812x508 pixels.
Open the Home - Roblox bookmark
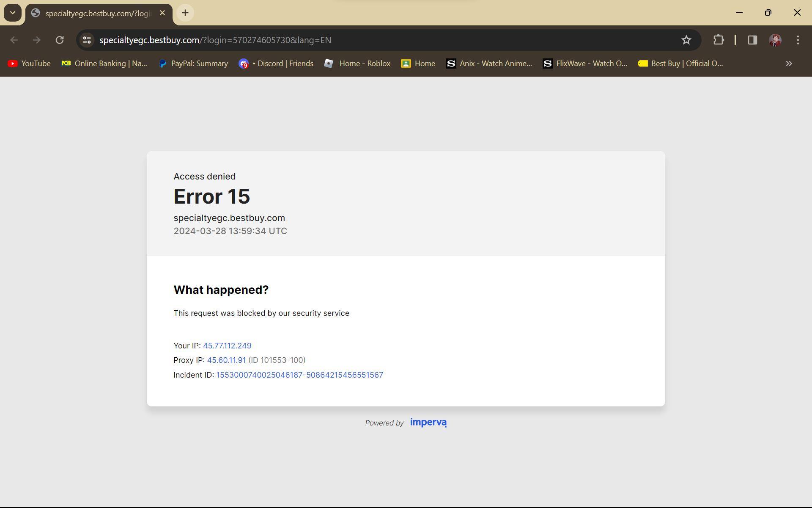click(x=357, y=63)
